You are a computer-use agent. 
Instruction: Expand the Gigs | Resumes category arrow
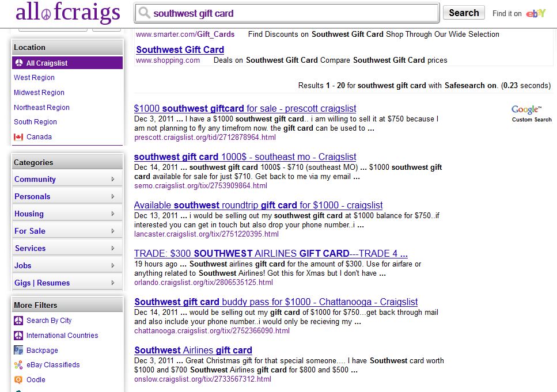pos(113,283)
